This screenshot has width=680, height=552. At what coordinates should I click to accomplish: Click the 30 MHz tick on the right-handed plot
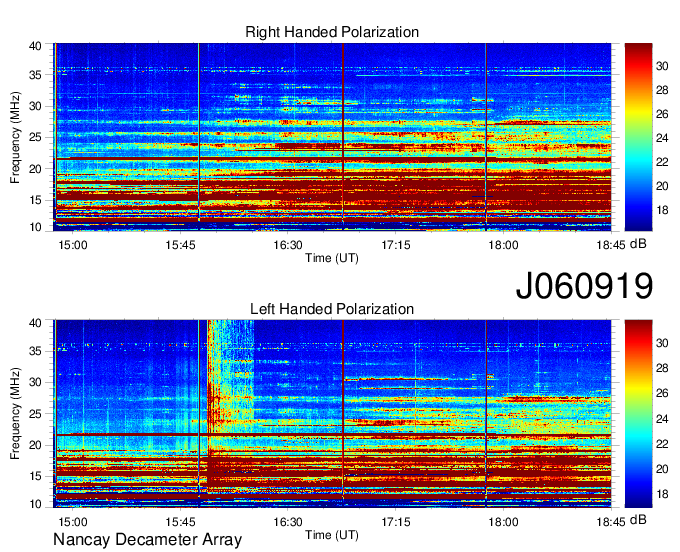click(35, 106)
